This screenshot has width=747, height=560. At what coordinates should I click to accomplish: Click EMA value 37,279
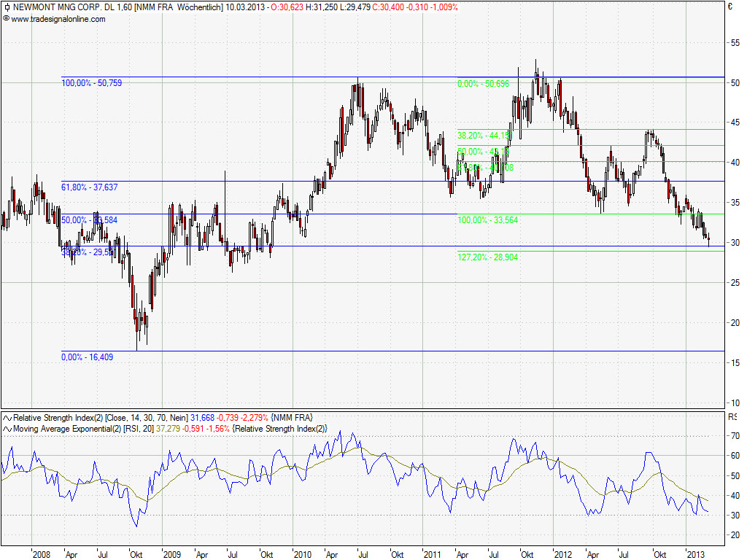pyautogui.click(x=169, y=429)
